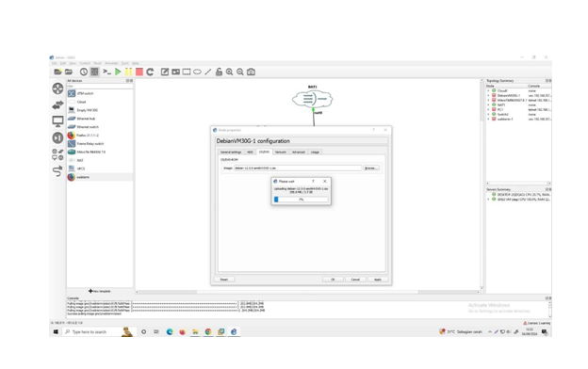This screenshot has width=588, height=369.
Task: Open console to all devices icon
Action: (106, 72)
